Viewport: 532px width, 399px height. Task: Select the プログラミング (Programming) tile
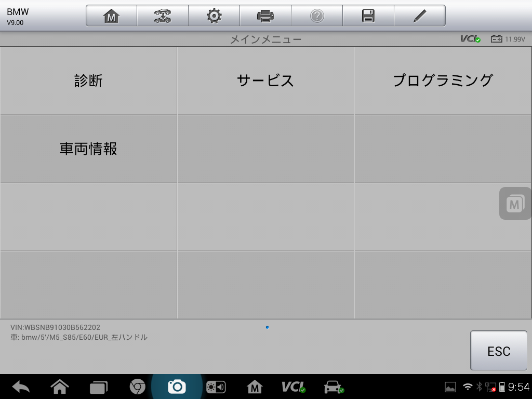click(443, 81)
